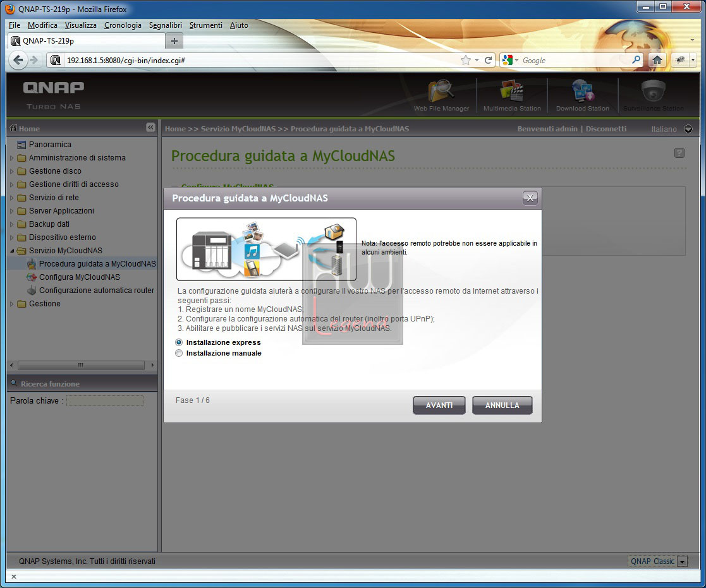Click the site identity icon in address bar

[56, 60]
